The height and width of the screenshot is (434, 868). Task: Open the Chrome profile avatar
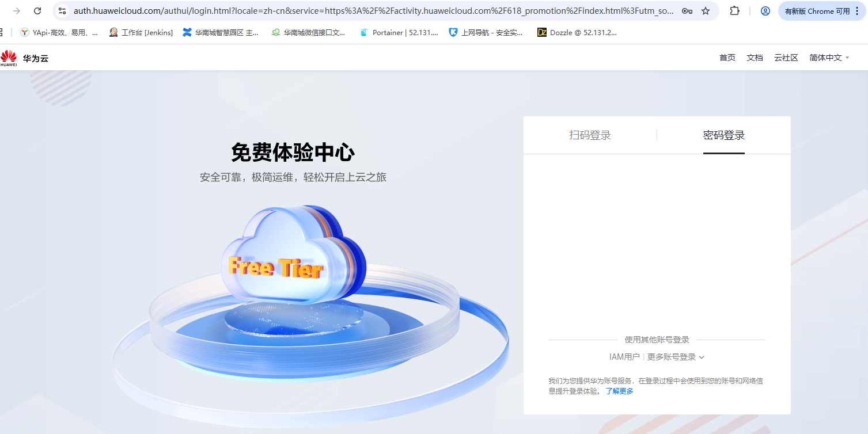(765, 11)
